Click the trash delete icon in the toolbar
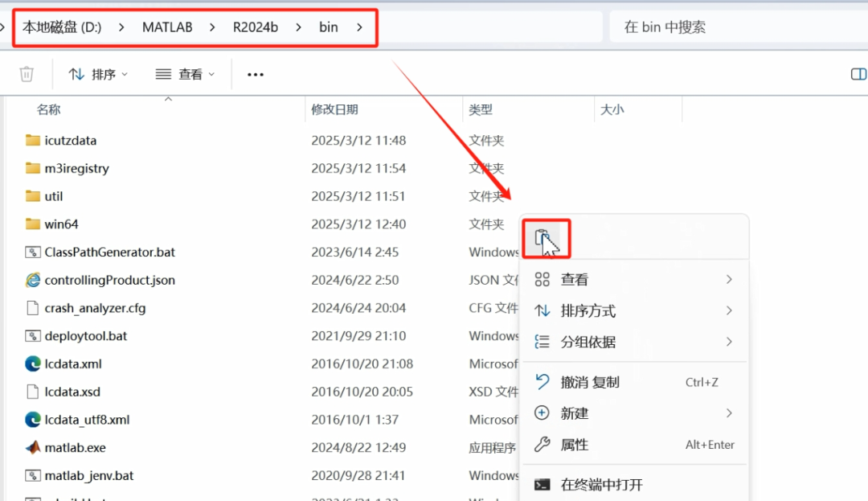This screenshot has height=501, width=868. [x=27, y=74]
